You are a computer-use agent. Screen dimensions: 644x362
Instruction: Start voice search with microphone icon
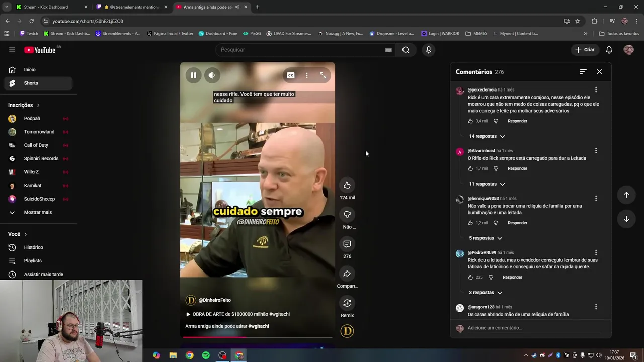[x=429, y=50]
